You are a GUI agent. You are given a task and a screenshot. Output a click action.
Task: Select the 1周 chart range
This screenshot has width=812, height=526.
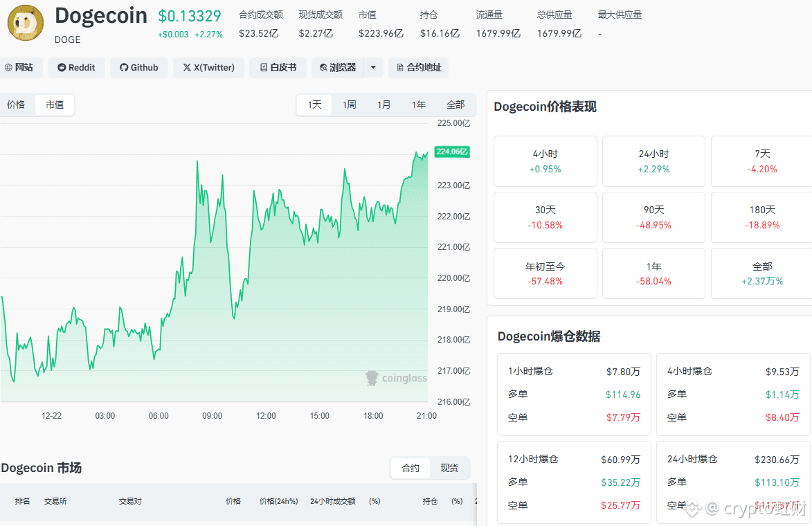coord(349,105)
